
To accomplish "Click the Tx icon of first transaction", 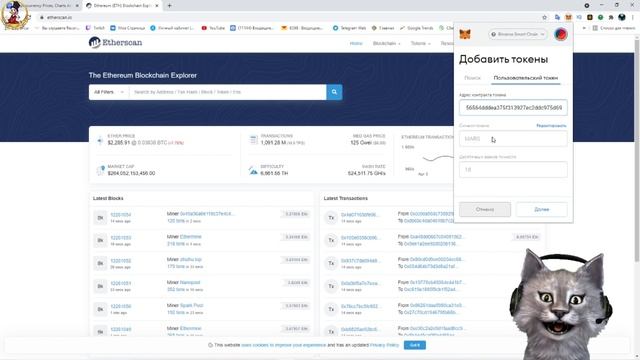I will 331,218.
